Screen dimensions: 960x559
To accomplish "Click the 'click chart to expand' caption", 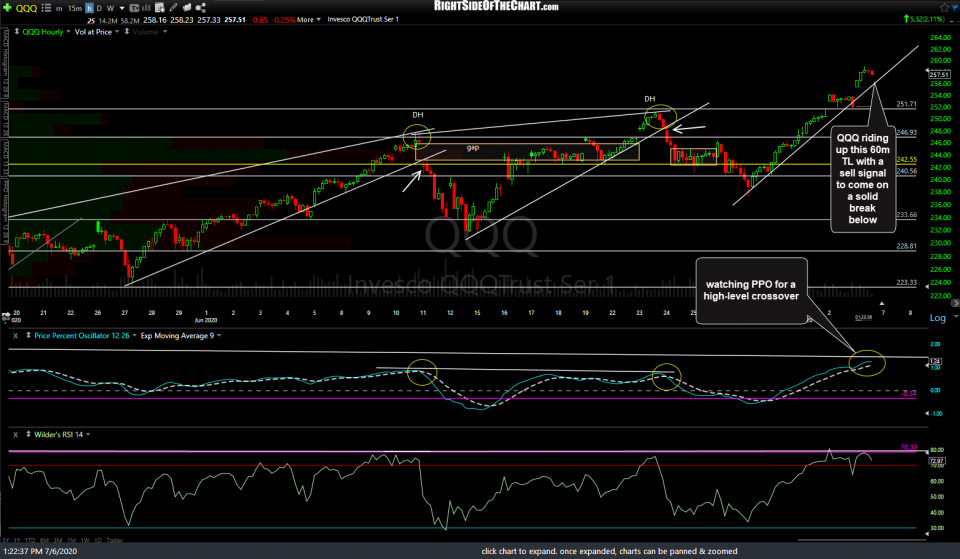I will (609, 551).
